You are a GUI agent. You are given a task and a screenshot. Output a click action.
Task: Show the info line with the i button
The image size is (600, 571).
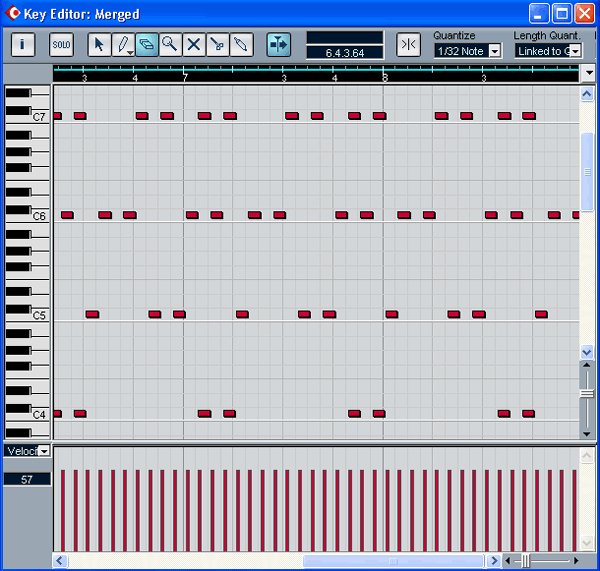23,45
